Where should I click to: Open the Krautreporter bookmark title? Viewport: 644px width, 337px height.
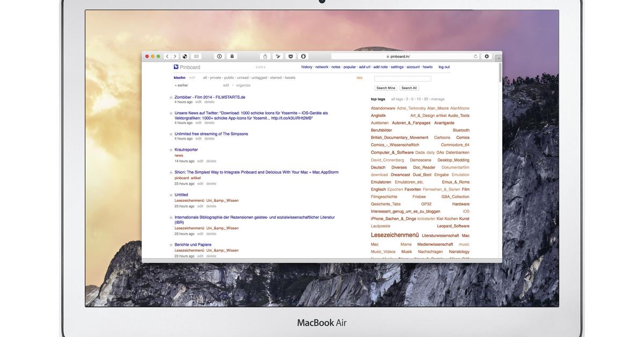point(186,150)
